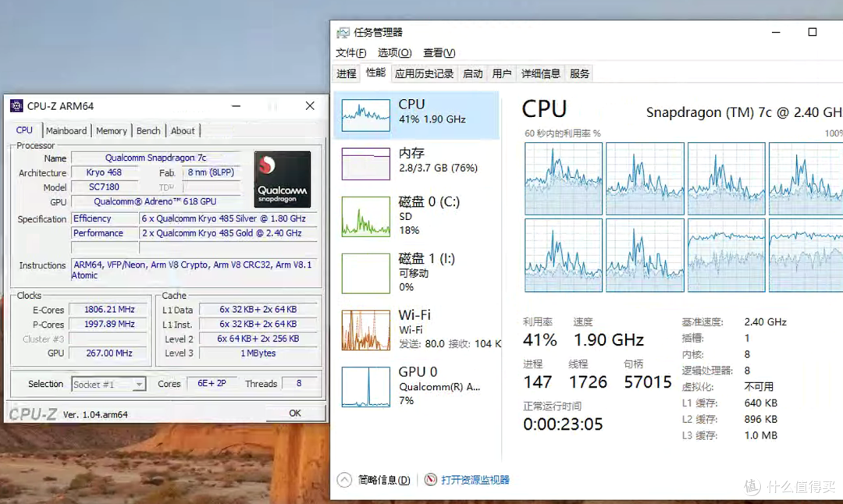Open the 查看(V) menu in Task Manager
The image size is (843, 504).
[x=439, y=52]
